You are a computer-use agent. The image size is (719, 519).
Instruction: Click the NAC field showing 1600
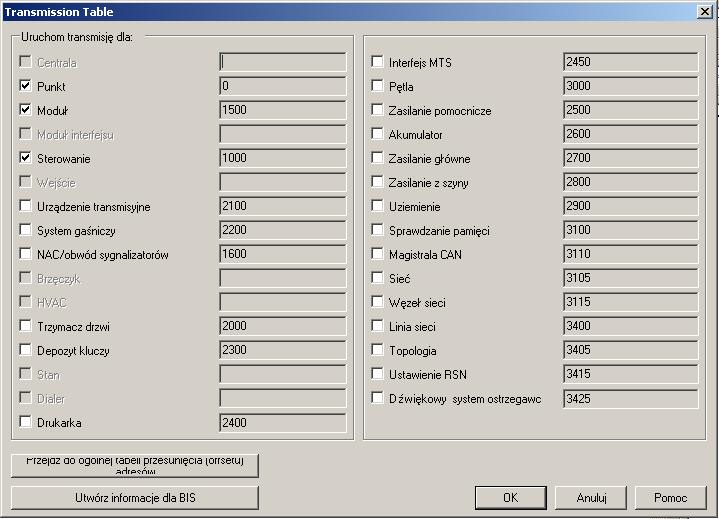click(283, 254)
